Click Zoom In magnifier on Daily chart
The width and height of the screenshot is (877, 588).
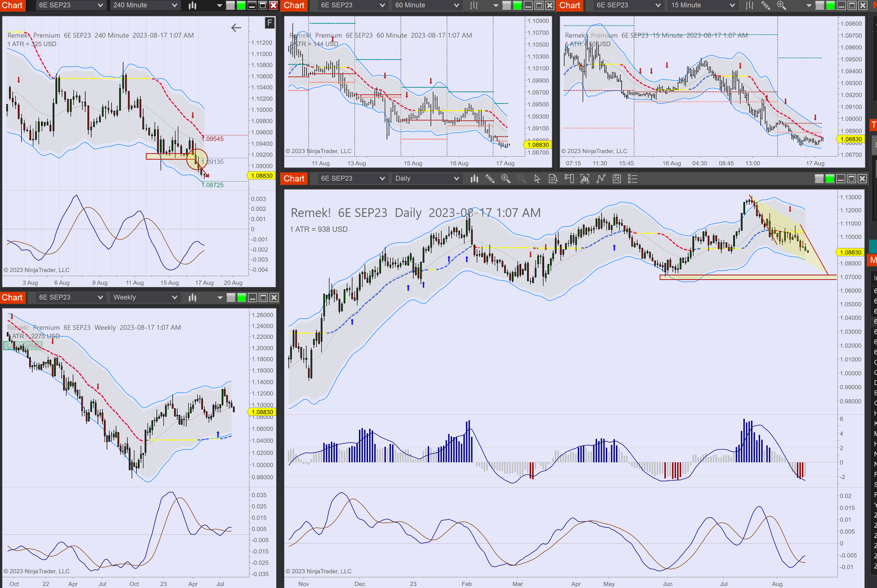click(x=506, y=179)
